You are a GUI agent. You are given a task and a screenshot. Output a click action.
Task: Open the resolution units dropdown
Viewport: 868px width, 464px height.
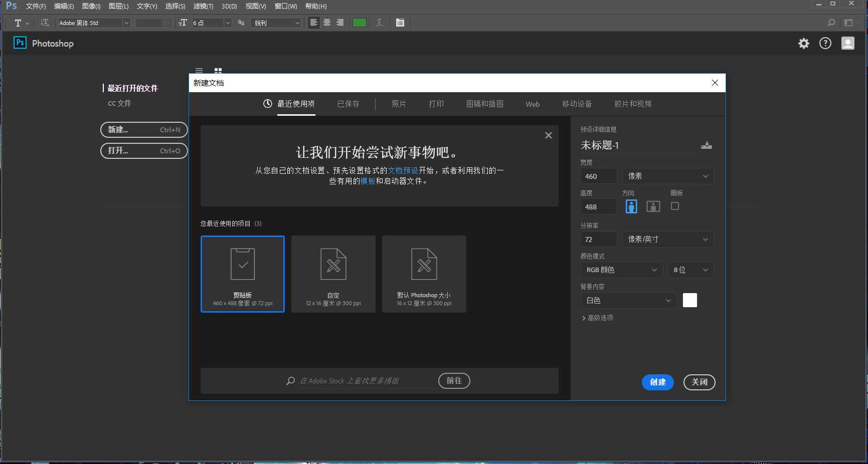668,239
